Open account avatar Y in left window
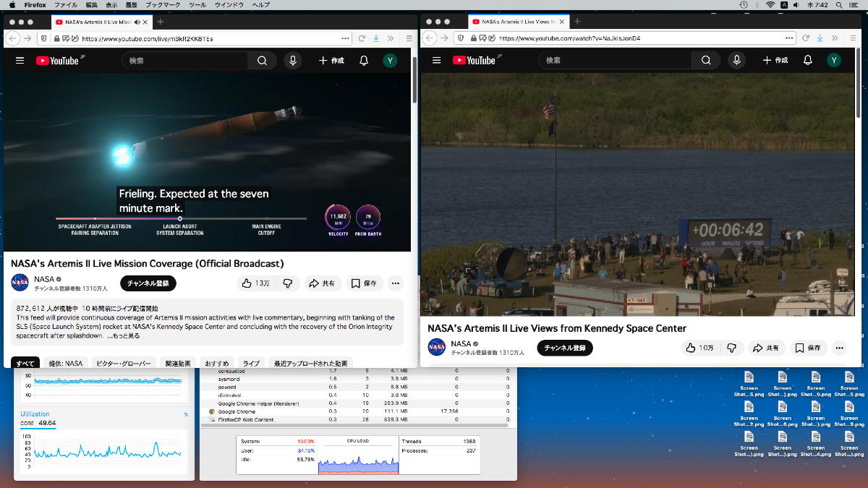This screenshot has width=868, height=488. click(390, 61)
